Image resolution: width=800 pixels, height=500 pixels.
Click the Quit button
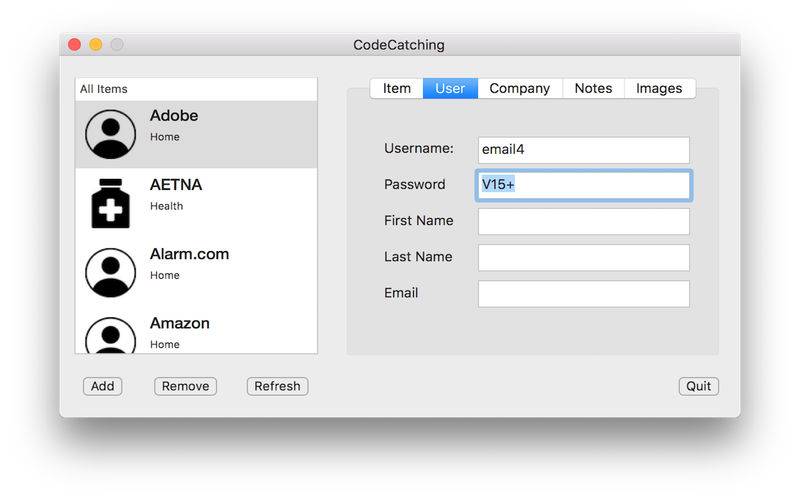point(698,386)
